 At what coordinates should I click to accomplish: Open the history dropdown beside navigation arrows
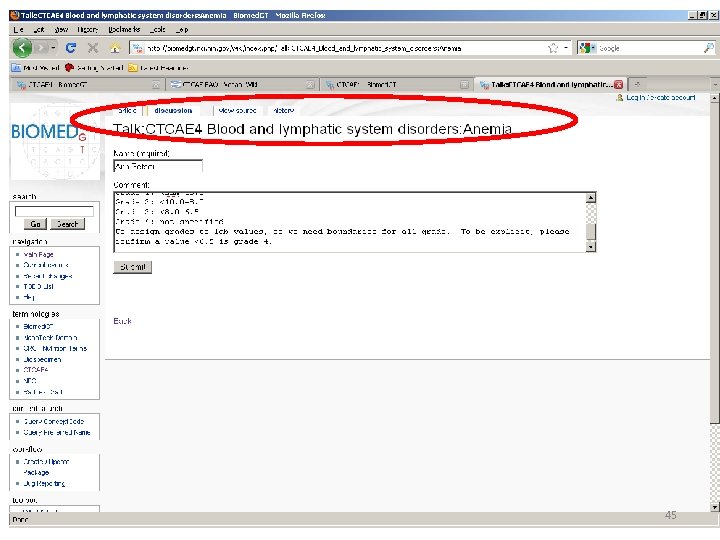coord(53,48)
